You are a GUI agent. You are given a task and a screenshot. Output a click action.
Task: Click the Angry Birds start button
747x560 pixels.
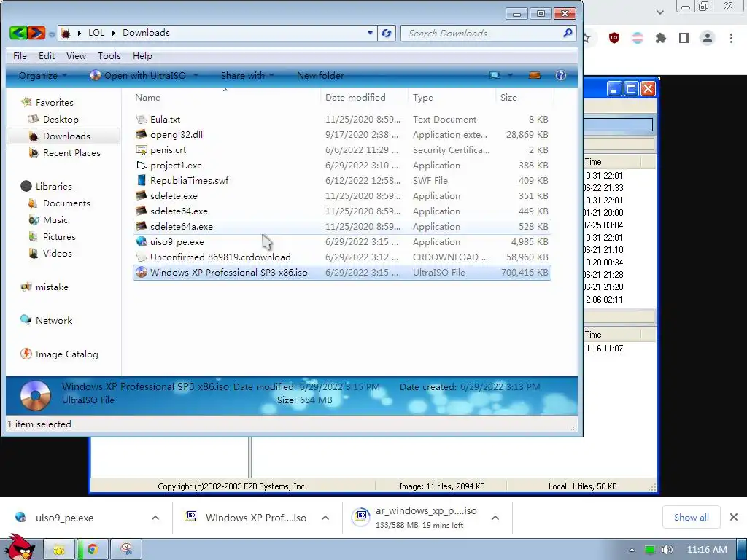pyautogui.click(x=18, y=548)
